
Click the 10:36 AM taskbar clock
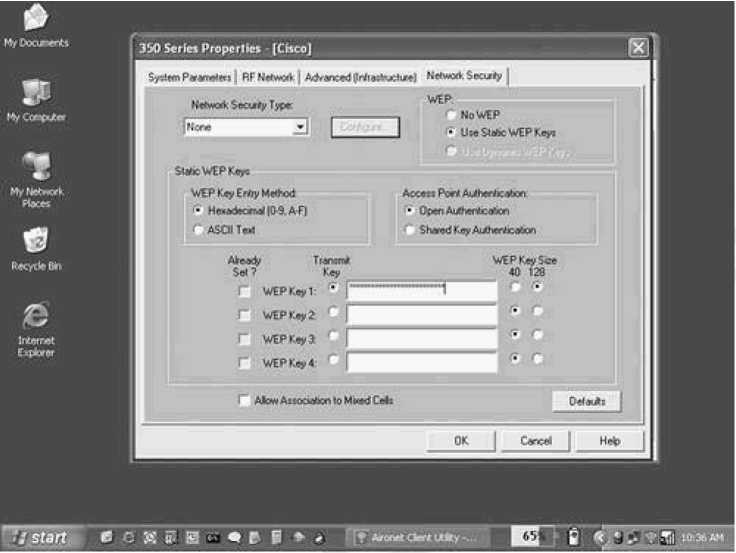tap(702, 538)
